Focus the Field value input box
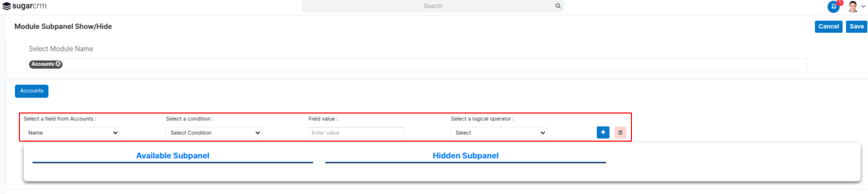Viewport: 868px width, 194px height. 357,133
